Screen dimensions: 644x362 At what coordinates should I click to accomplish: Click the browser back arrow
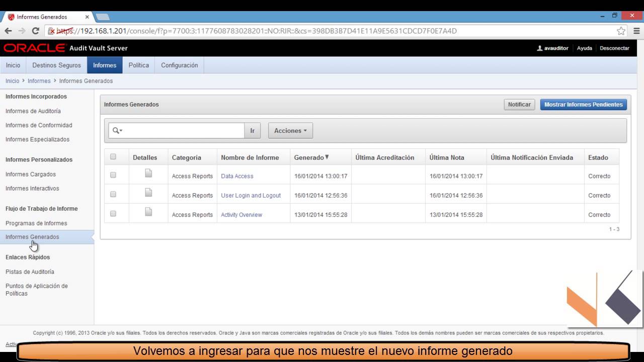click(x=8, y=31)
